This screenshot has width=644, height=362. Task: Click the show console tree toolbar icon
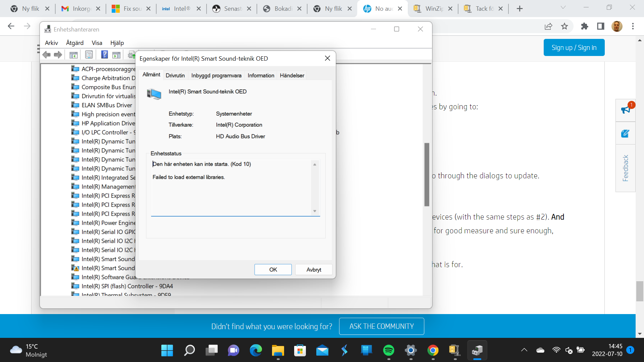pyautogui.click(x=73, y=55)
